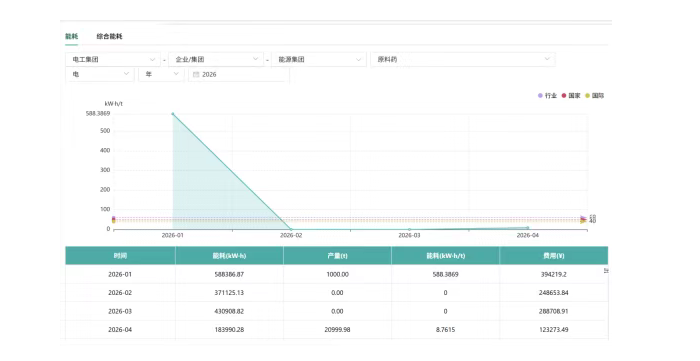Click the 费用(¥) column header
The height and width of the screenshot is (361, 700).
click(x=554, y=256)
